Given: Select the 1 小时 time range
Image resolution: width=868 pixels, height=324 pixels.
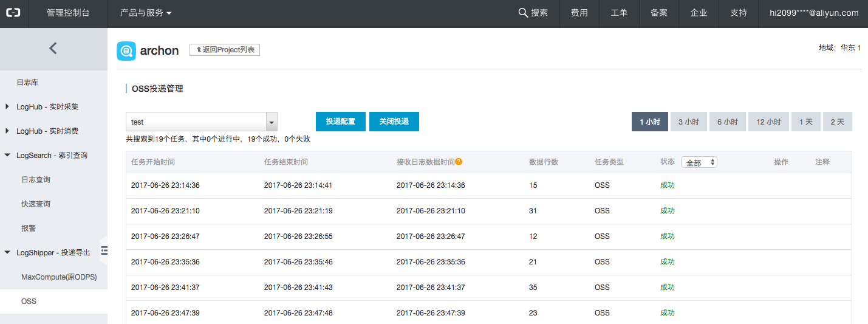Looking at the screenshot, I should point(649,122).
